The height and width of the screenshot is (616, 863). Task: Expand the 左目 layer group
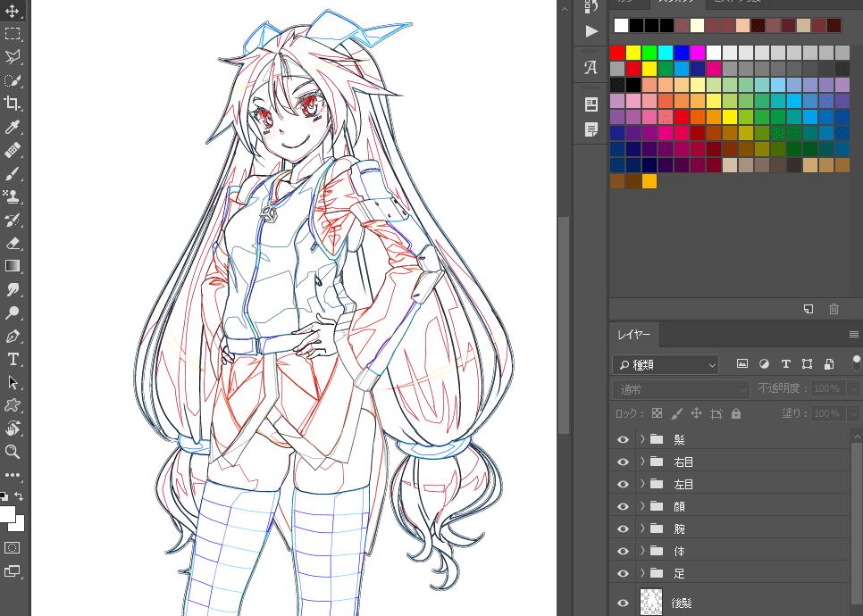click(642, 484)
